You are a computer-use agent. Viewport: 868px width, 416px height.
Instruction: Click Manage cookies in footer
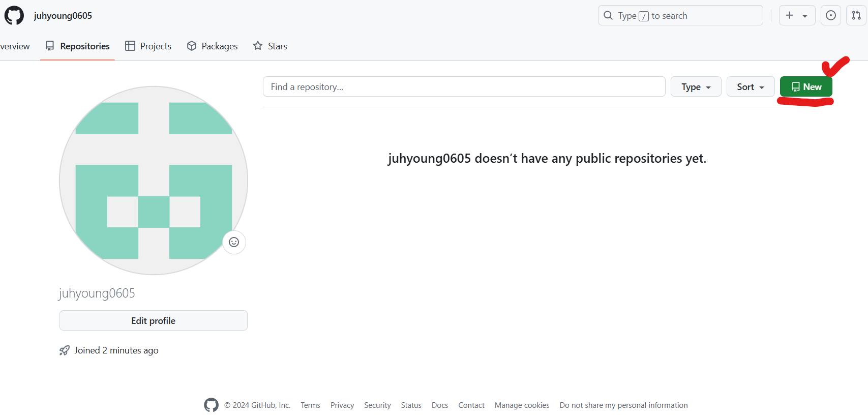click(522, 405)
